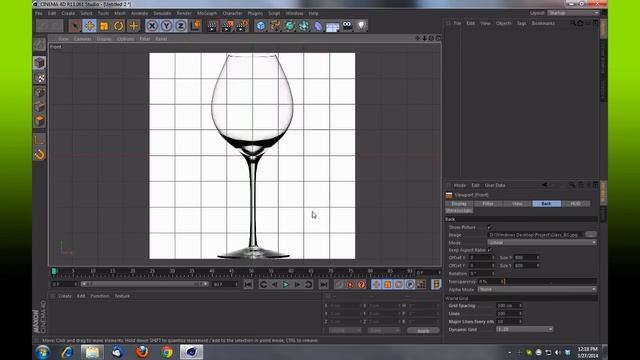640x360 pixels.
Task: Go to start of animation
Action: point(248,284)
